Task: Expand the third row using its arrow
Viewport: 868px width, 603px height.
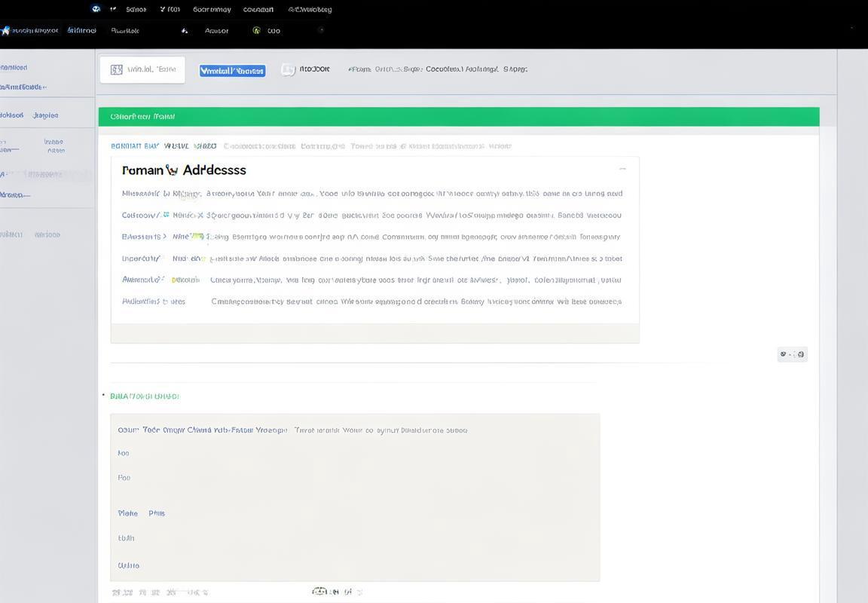Action: pyautogui.click(x=164, y=237)
